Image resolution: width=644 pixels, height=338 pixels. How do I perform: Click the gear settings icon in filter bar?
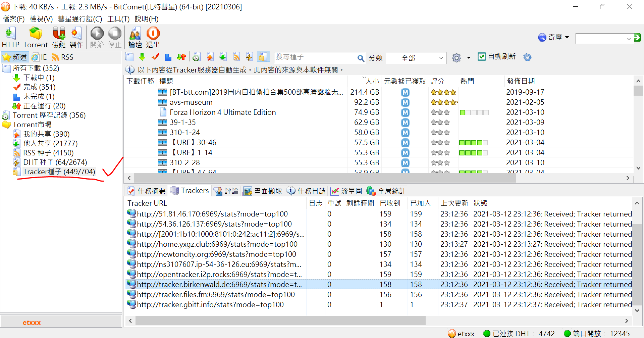[457, 58]
